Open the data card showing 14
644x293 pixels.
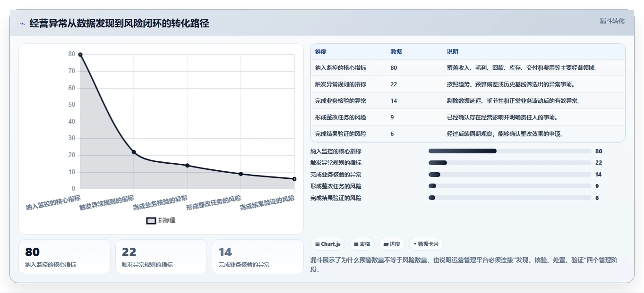(x=258, y=257)
